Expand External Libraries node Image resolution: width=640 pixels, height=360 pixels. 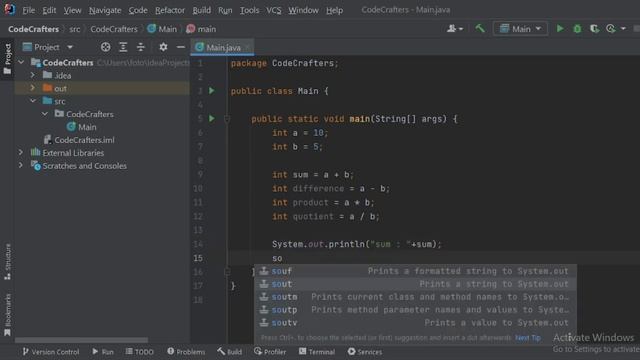20,152
